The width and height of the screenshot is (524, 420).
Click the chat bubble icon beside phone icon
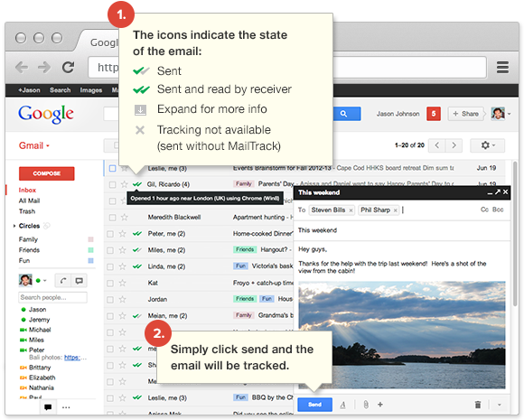point(79,281)
